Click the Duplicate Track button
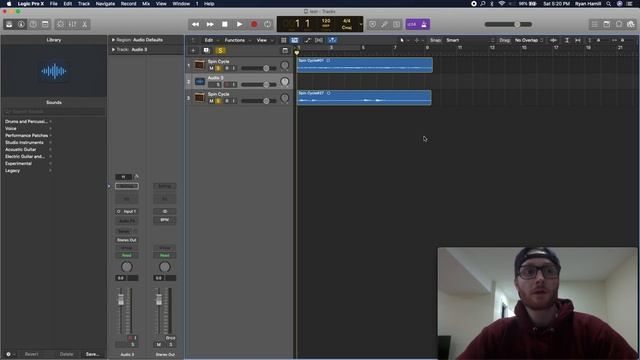This screenshot has width=640, height=360. pyautogui.click(x=207, y=51)
